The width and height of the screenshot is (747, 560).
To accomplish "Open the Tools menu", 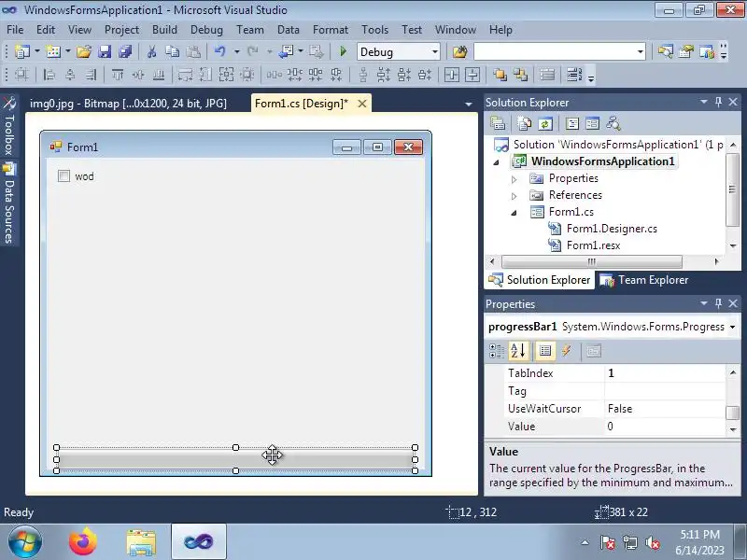I will click(x=375, y=30).
